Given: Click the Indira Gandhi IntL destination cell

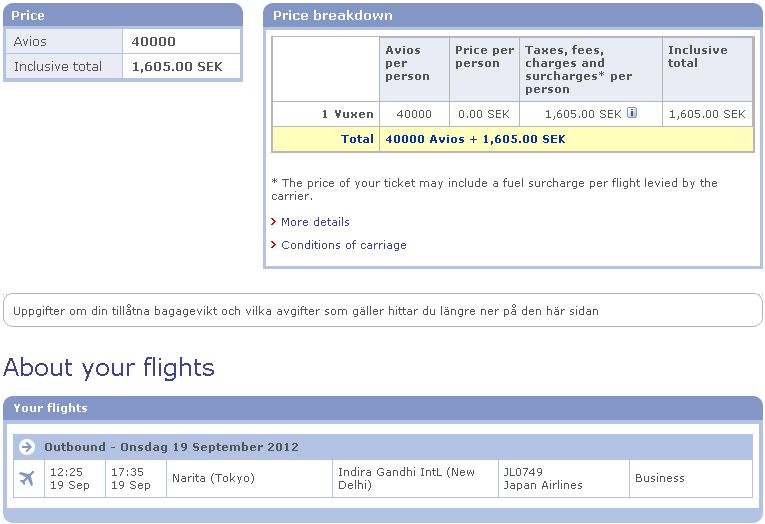Looking at the screenshot, I should tap(415, 479).
